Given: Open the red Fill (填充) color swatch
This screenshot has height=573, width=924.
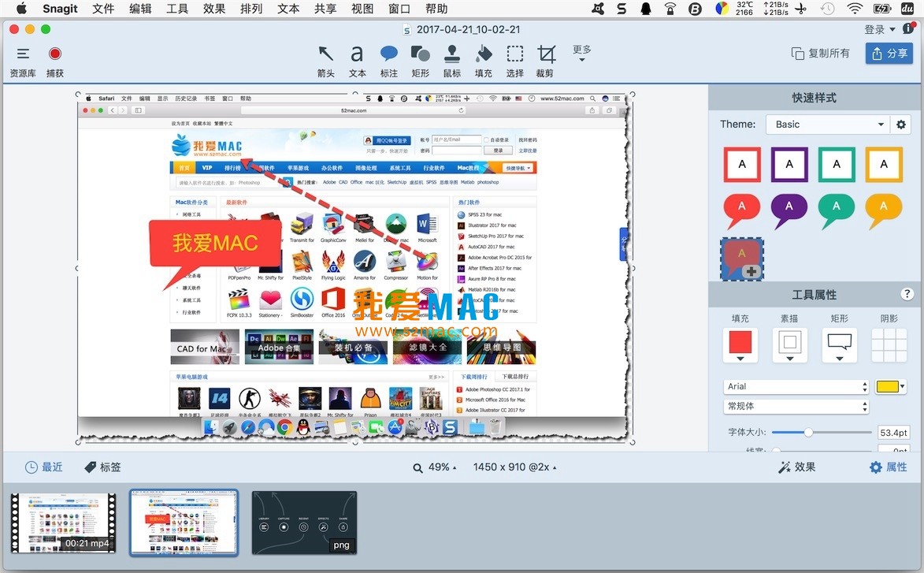Looking at the screenshot, I should click(740, 344).
